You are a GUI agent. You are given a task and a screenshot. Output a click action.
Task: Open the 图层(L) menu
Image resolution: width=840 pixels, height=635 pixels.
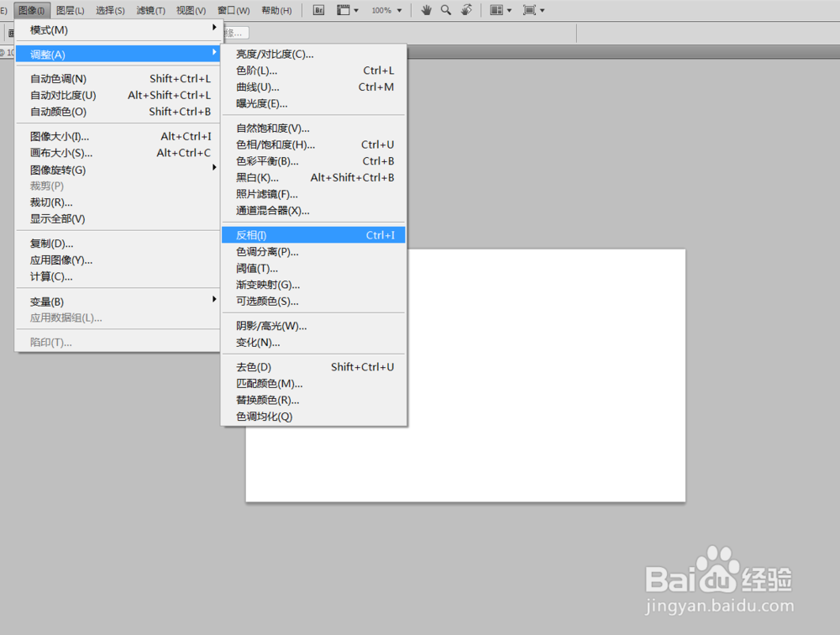point(71,10)
